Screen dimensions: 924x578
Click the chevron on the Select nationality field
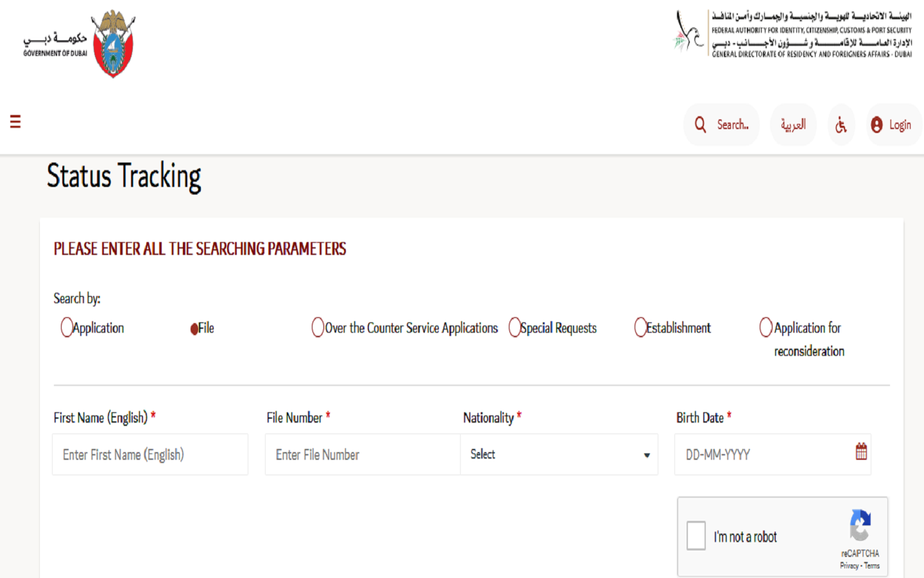click(647, 455)
